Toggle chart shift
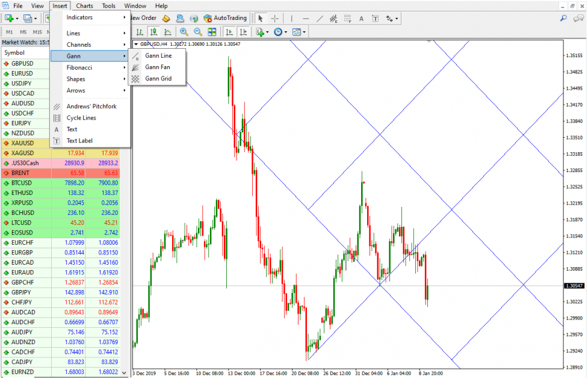588x379 pixels. 243,32
